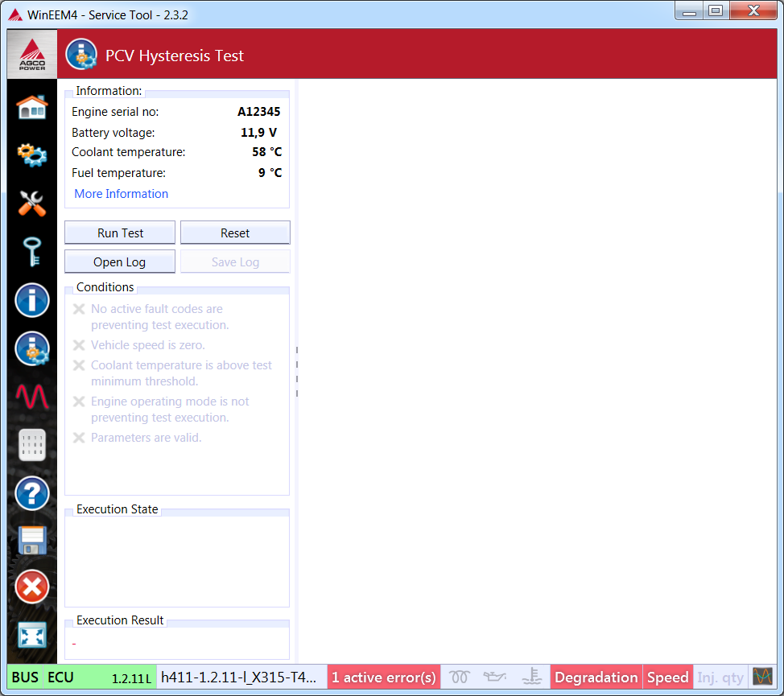Toggle fullscreen with expand arrows icon

32,635
